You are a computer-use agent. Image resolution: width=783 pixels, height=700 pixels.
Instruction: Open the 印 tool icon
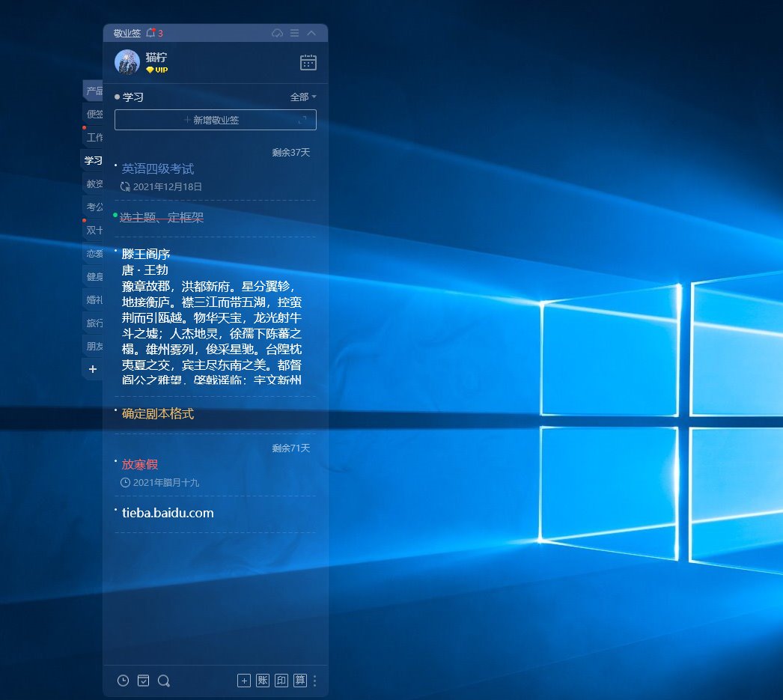tap(281, 681)
